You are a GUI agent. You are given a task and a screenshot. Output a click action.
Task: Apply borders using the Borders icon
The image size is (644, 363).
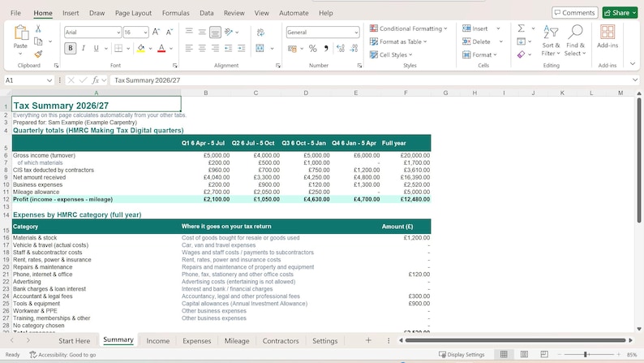[118, 49]
